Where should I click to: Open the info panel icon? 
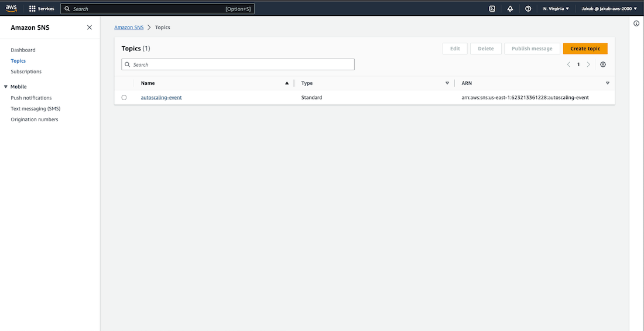636,23
